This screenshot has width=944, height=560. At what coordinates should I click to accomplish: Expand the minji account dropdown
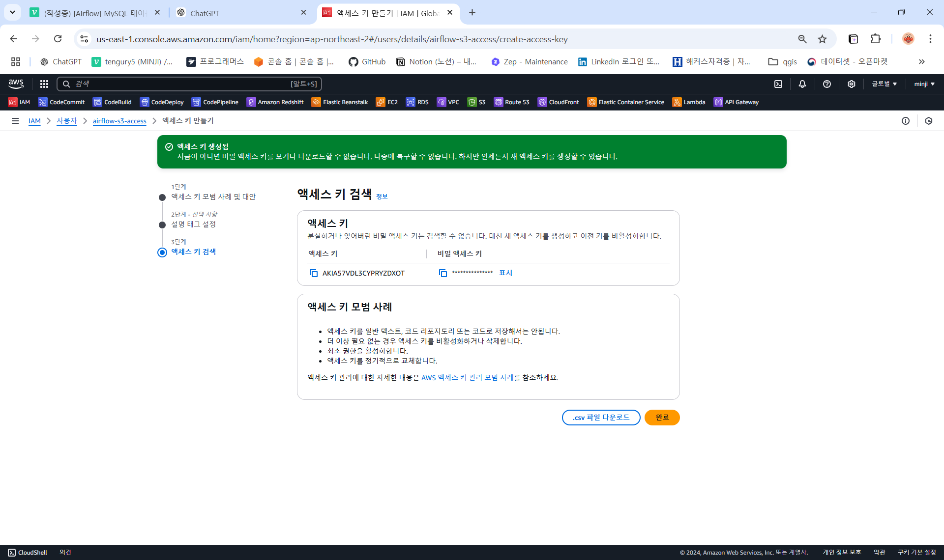point(924,84)
